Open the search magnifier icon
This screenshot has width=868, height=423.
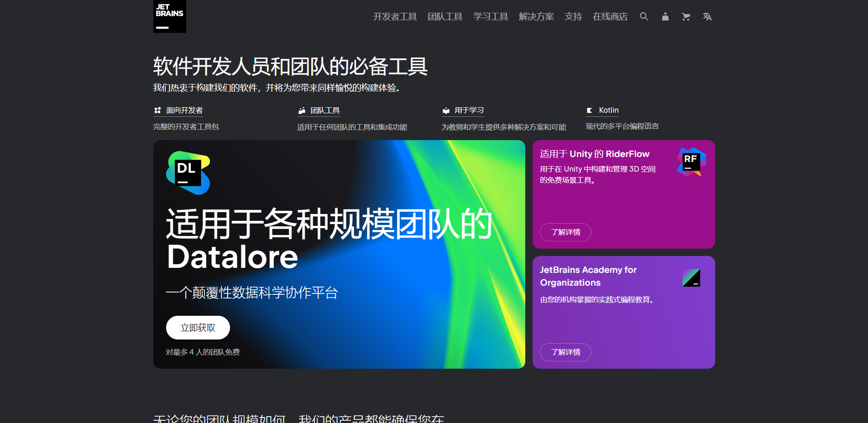(644, 16)
